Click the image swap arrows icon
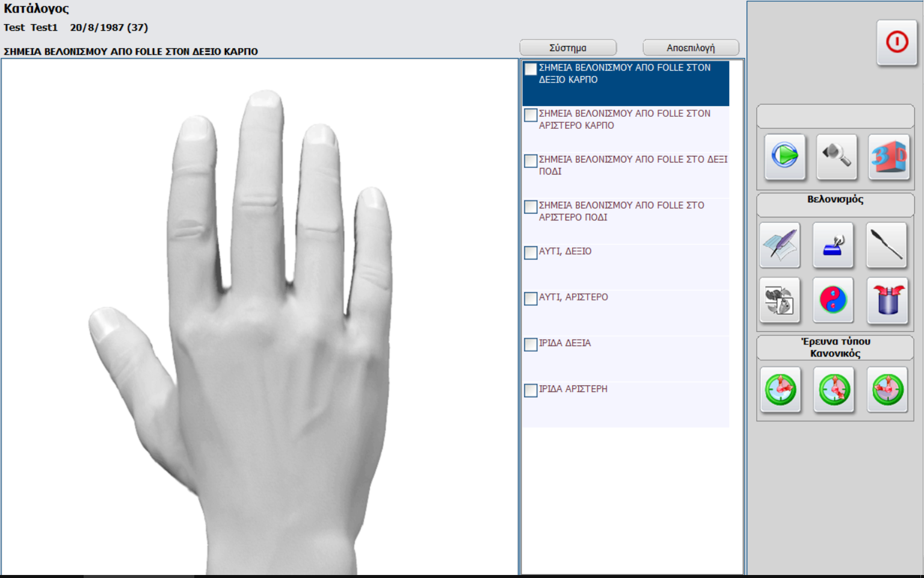The image size is (924, 578). click(x=780, y=300)
